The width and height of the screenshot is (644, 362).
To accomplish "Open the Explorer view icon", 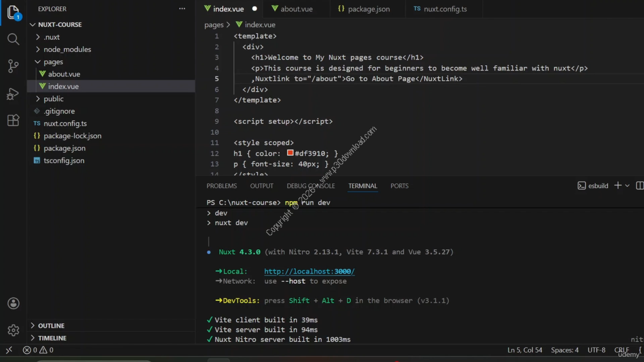I will 14,13.
